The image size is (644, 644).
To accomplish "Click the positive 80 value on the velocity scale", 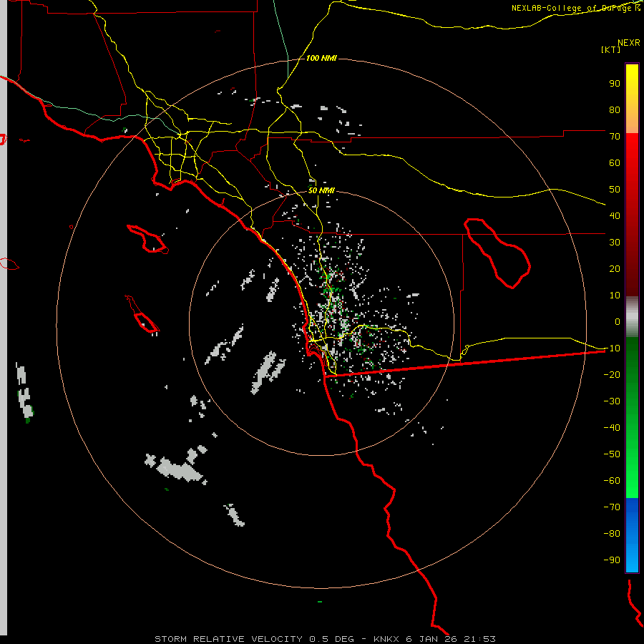I will 615,109.
